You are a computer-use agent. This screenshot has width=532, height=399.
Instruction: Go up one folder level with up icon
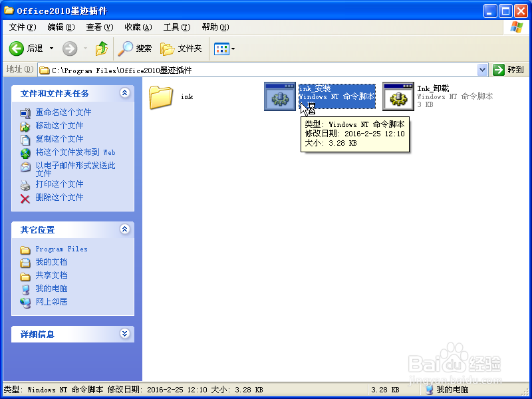[101, 48]
